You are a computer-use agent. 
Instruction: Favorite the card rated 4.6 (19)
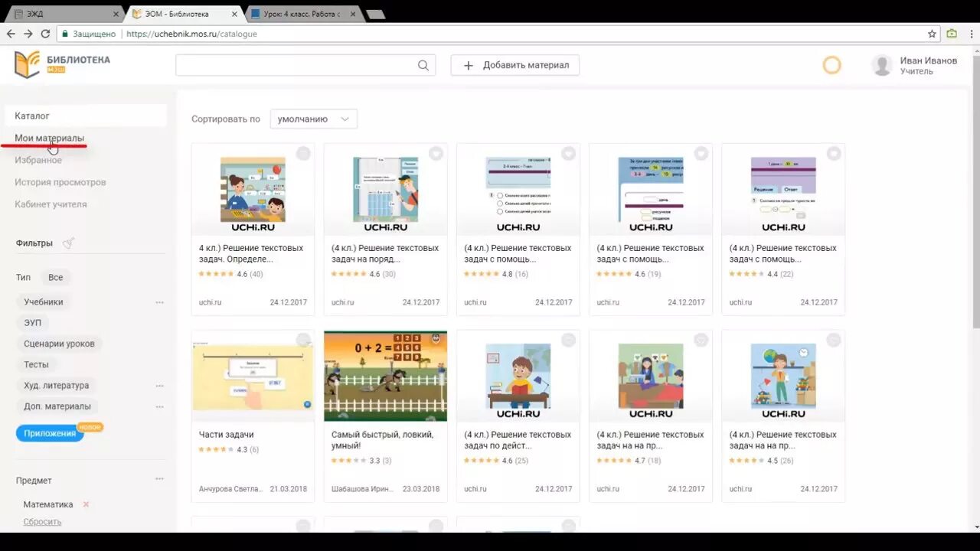(x=701, y=154)
